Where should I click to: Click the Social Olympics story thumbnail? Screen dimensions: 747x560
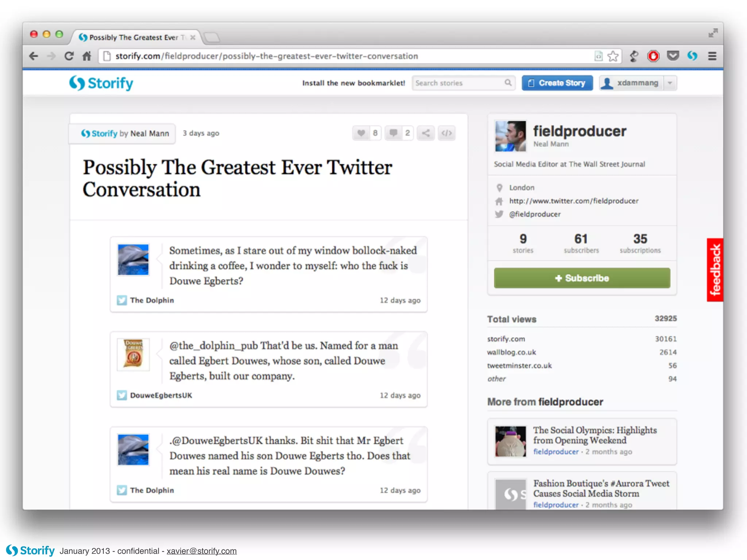pos(510,441)
